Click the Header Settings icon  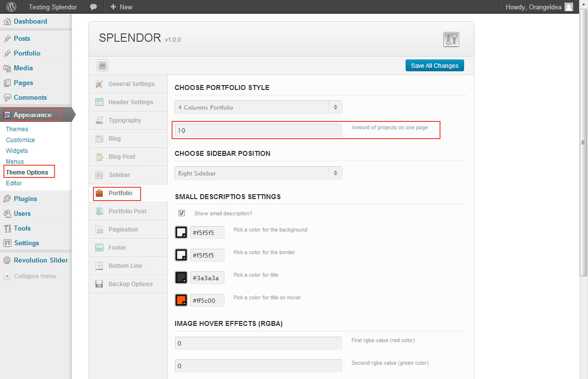pyautogui.click(x=99, y=102)
